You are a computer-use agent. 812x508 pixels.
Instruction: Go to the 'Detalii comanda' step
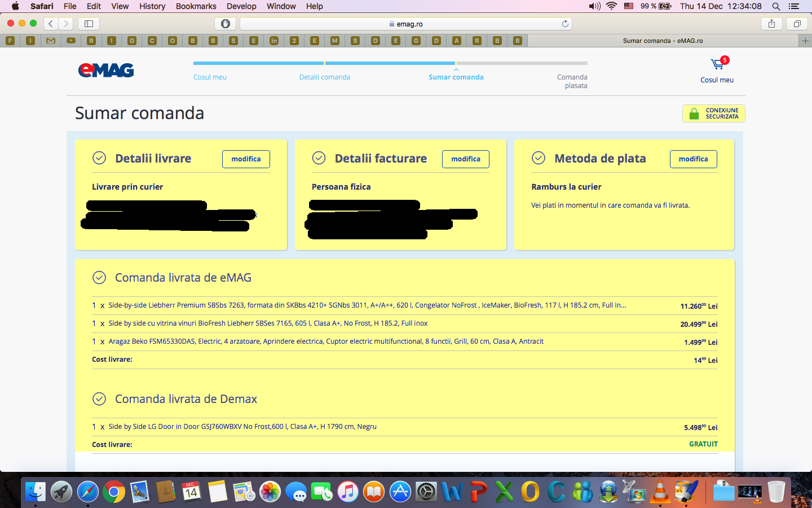pos(325,77)
